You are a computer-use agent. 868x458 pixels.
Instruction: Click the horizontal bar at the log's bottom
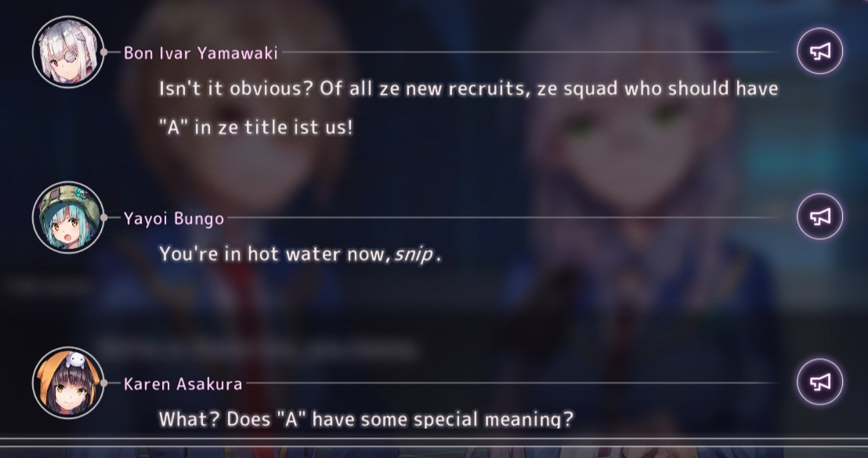coord(434,442)
